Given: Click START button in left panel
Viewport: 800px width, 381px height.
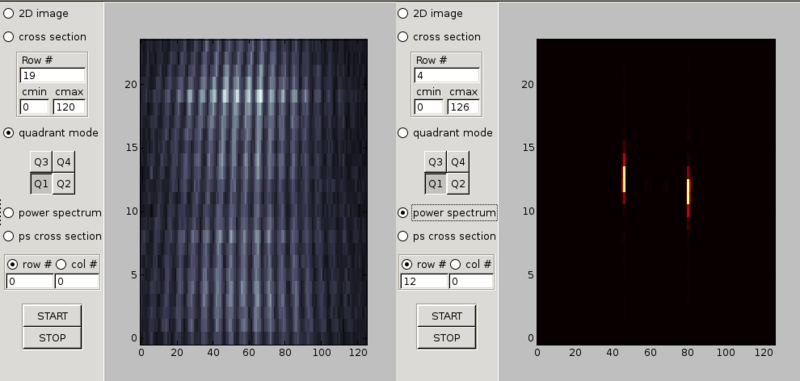Looking at the screenshot, I should [x=52, y=316].
